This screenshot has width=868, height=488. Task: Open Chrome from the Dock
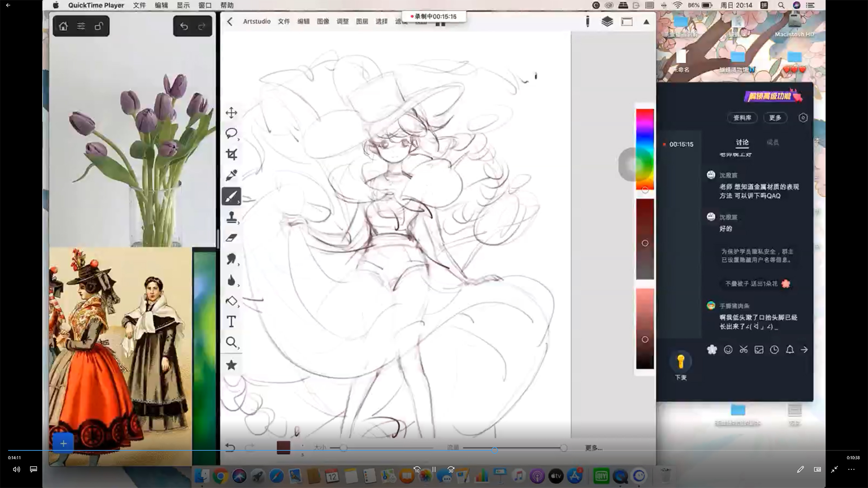click(220, 476)
